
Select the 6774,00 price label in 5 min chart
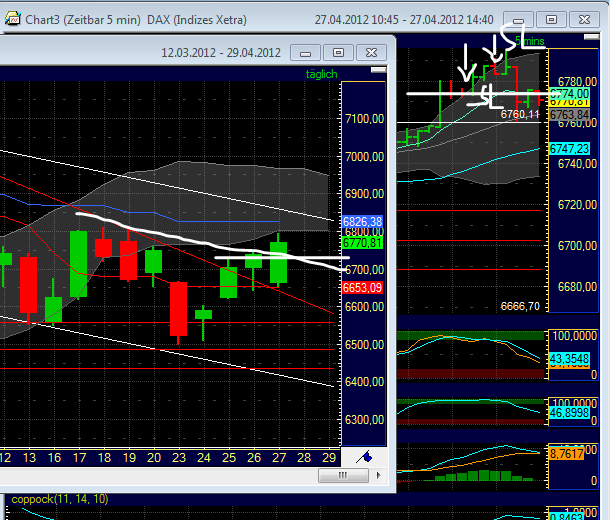pyautogui.click(x=570, y=93)
